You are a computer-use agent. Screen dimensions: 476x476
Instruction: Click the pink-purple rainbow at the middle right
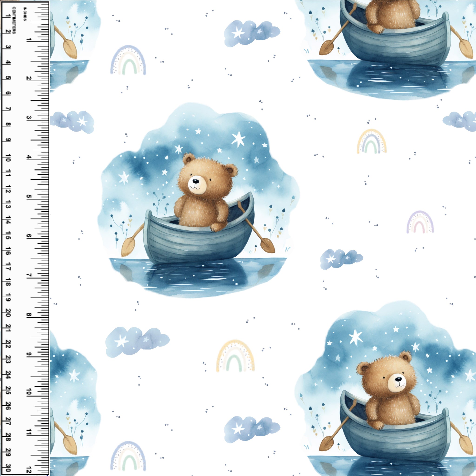click(420, 222)
